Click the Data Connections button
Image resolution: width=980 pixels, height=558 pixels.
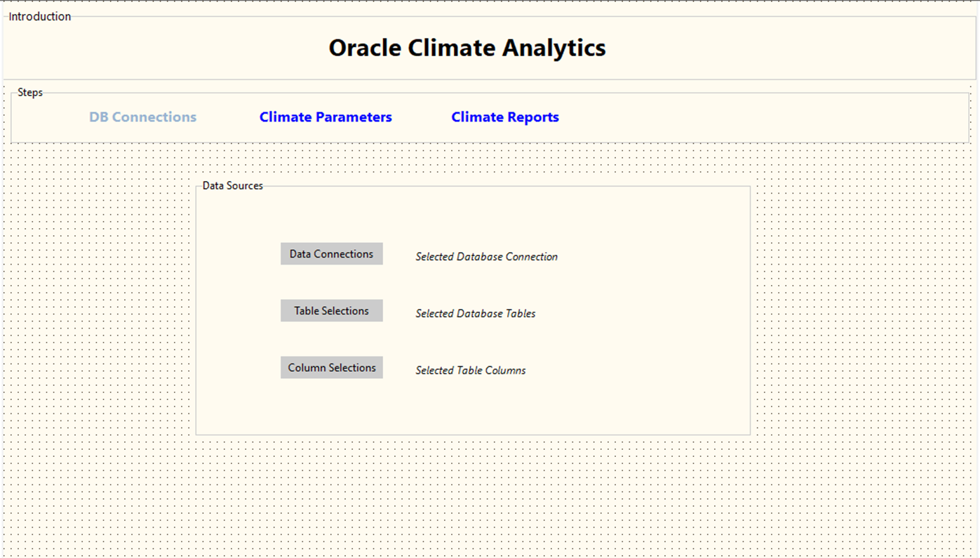click(331, 254)
